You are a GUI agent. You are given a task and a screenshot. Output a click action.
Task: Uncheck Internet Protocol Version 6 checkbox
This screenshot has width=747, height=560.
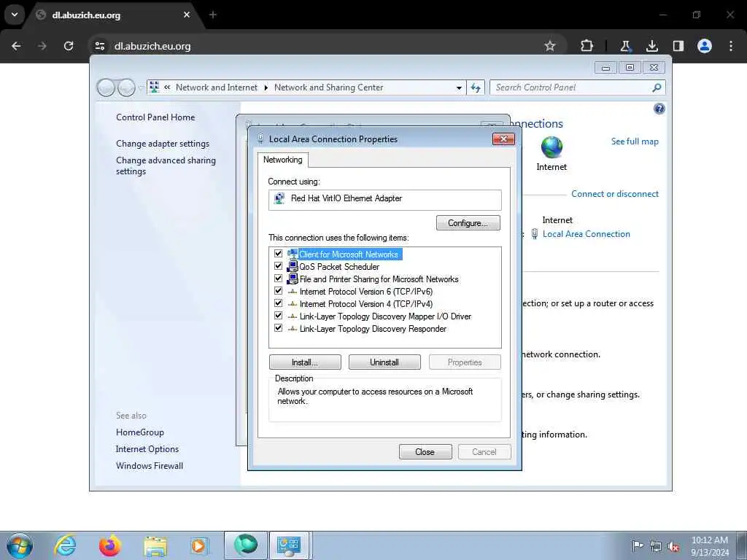[278, 291]
